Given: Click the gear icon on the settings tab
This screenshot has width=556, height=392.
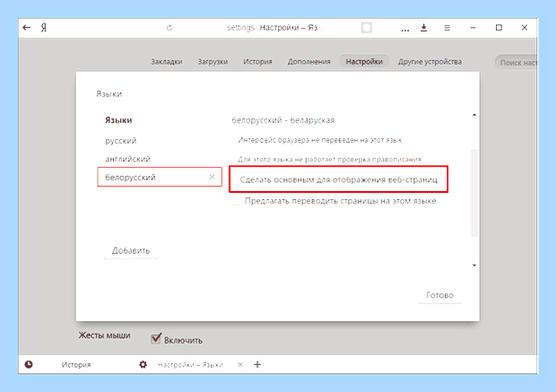Looking at the screenshot, I should (143, 364).
